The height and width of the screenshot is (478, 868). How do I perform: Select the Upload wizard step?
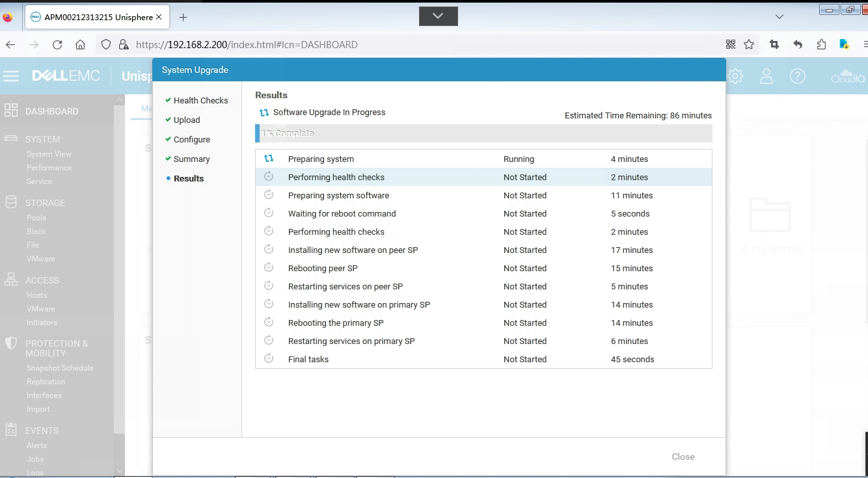coord(187,120)
